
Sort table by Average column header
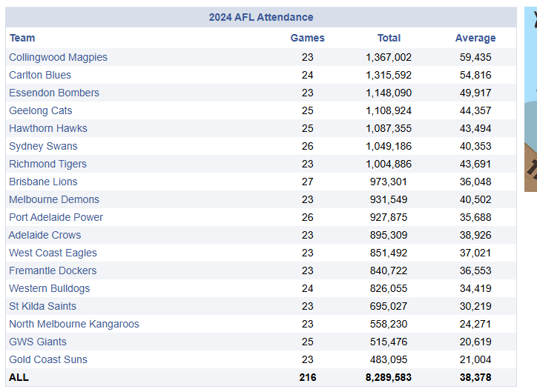coord(475,38)
